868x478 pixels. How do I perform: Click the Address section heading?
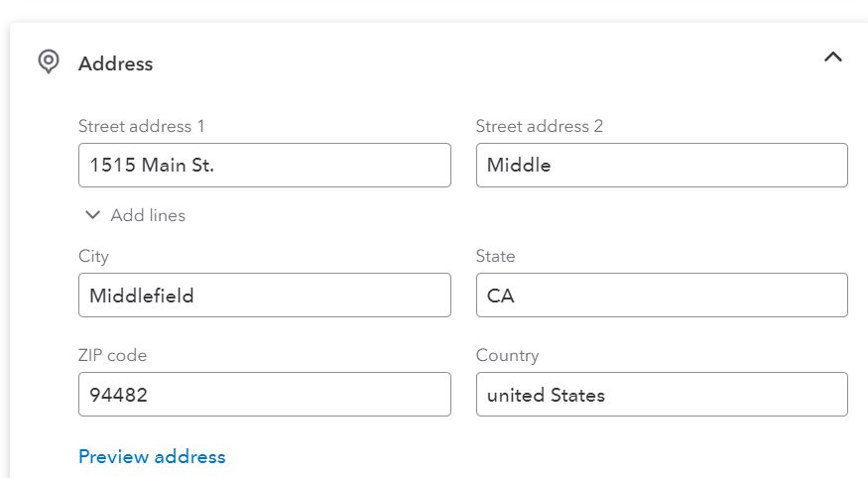tap(116, 63)
